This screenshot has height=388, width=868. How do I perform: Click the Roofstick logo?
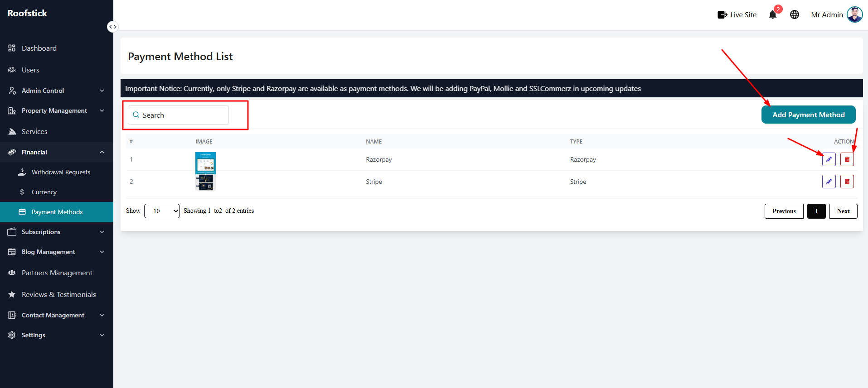[27, 13]
